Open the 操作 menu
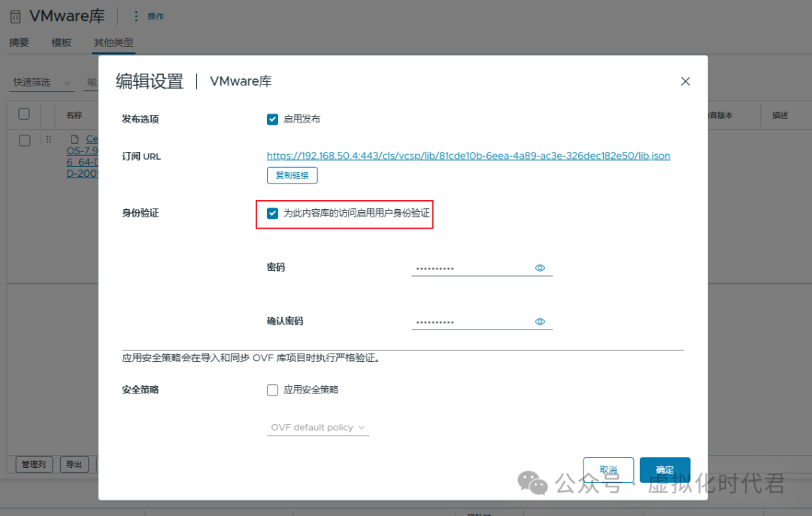 [156, 16]
